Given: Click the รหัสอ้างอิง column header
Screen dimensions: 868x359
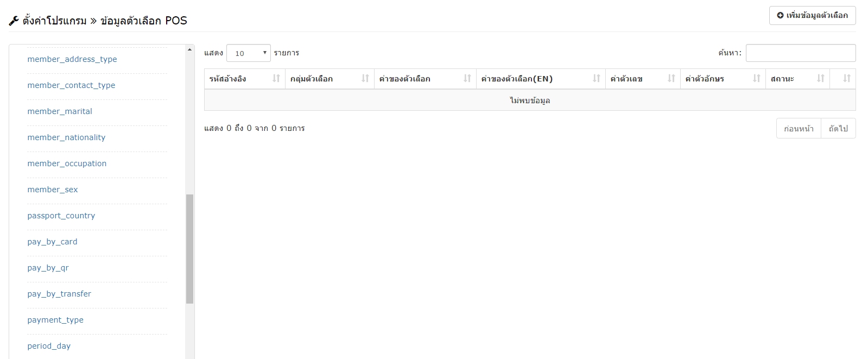Looking at the screenshot, I should click(x=245, y=79).
